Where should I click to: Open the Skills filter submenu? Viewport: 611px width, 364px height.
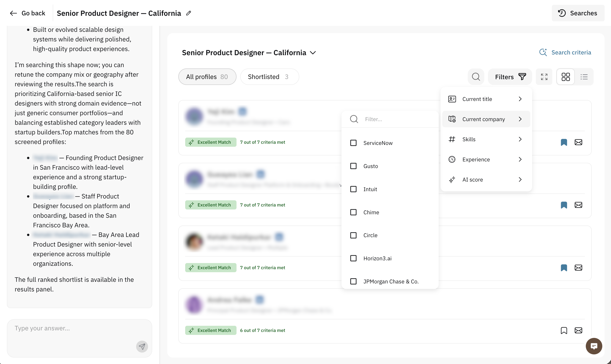tap(486, 139)
